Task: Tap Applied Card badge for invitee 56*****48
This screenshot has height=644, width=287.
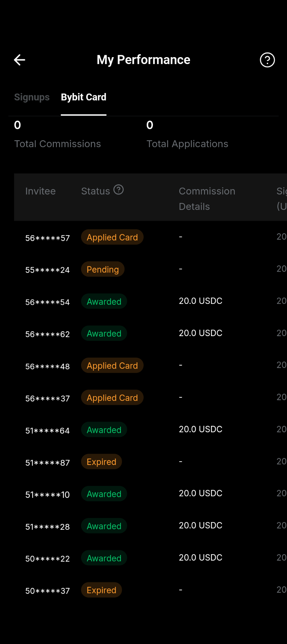Action: pos(112,365)
